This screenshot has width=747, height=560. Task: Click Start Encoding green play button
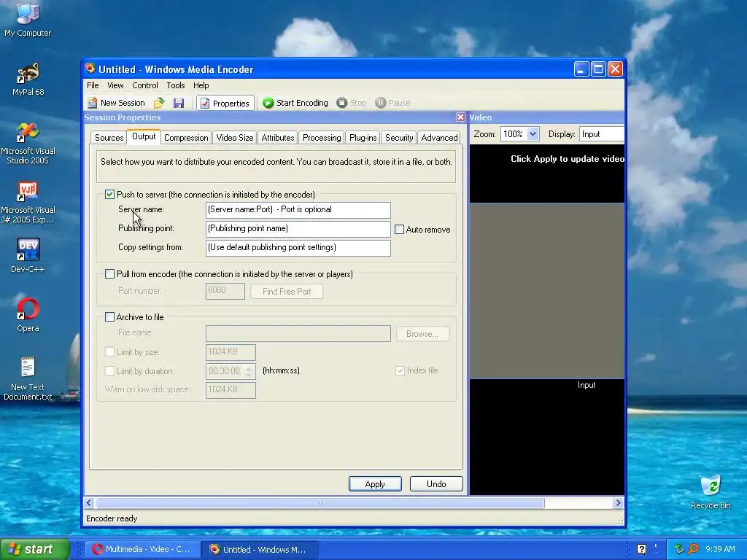pyautogui.click(x=295, y=103)
